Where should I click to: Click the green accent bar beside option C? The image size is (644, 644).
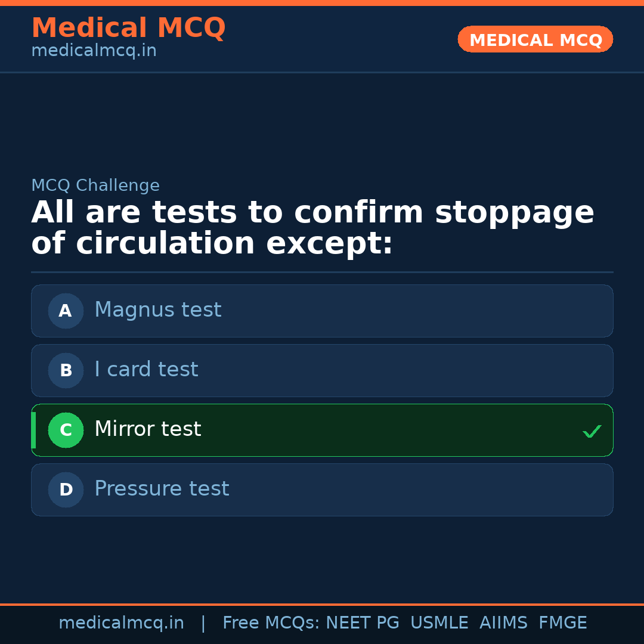coord(33,430)
